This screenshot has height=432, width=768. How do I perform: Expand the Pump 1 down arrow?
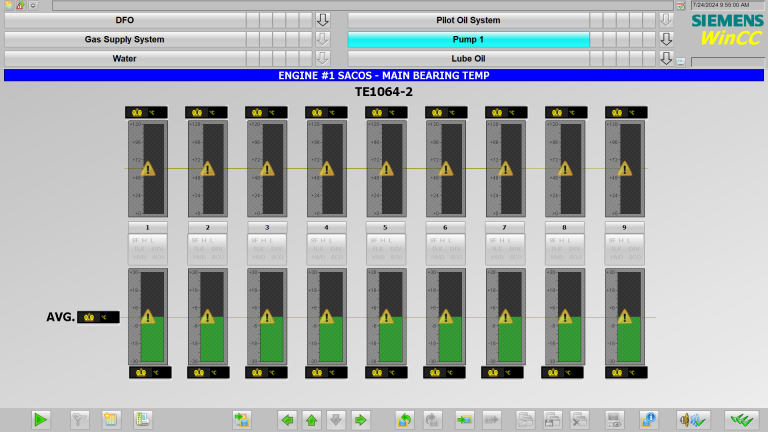(666, 39)
